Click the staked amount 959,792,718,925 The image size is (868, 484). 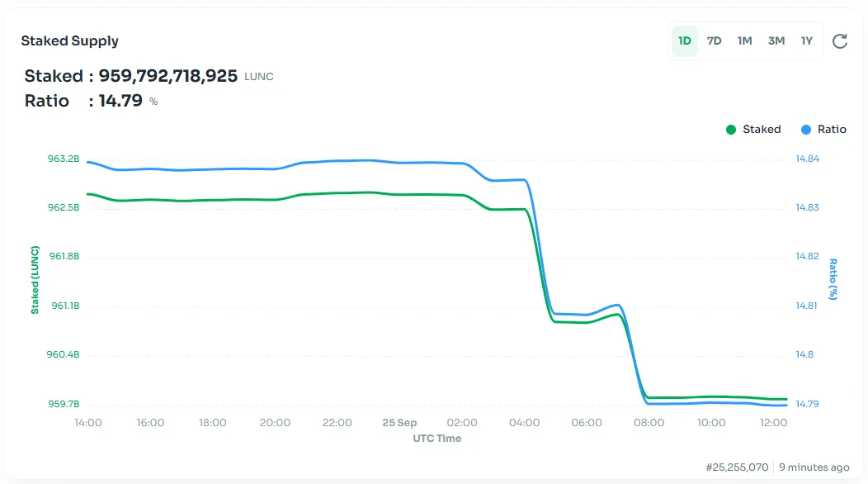coord(168,77)
